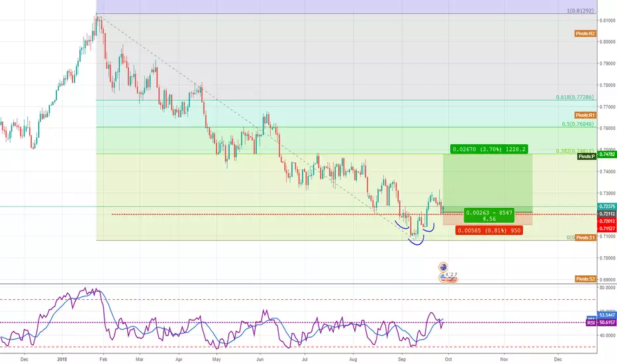Viewport: 617px width, 364px height.
Task: Click the 0.72112 current price tag
Action: coord(607,214)
